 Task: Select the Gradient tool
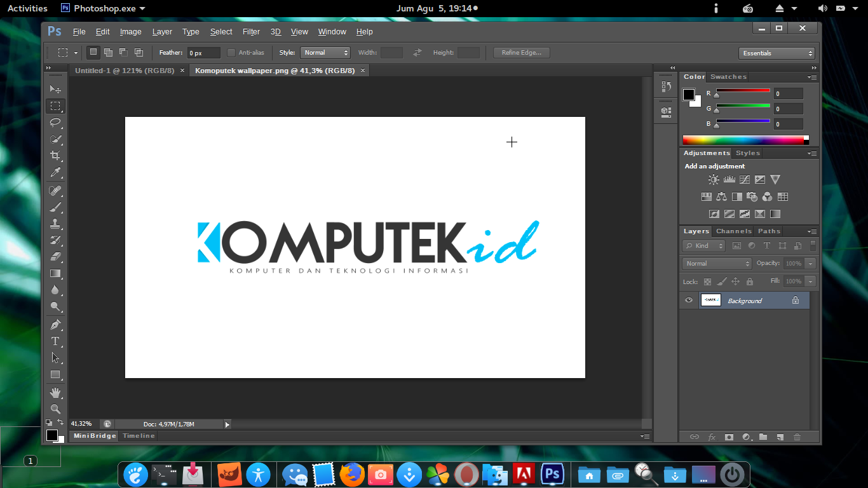tap(55, 273)
